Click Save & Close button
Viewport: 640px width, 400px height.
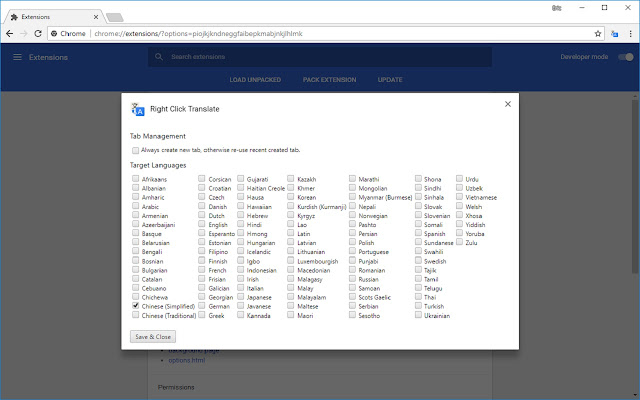tap(153, 337)
